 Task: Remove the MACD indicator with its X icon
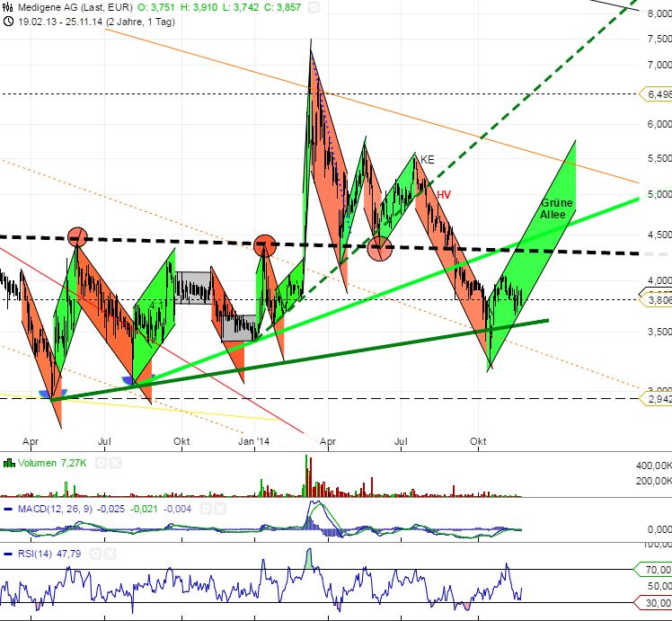pyautogui.click(x=220, y=510)
